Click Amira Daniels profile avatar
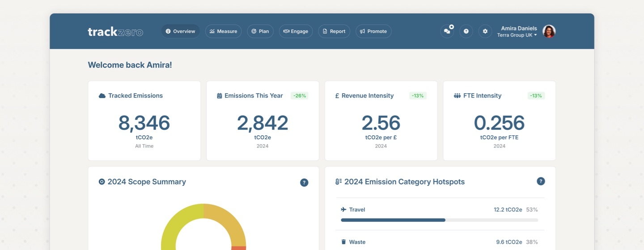The width and height of the screenshot is (644, 250). [549, 31]
